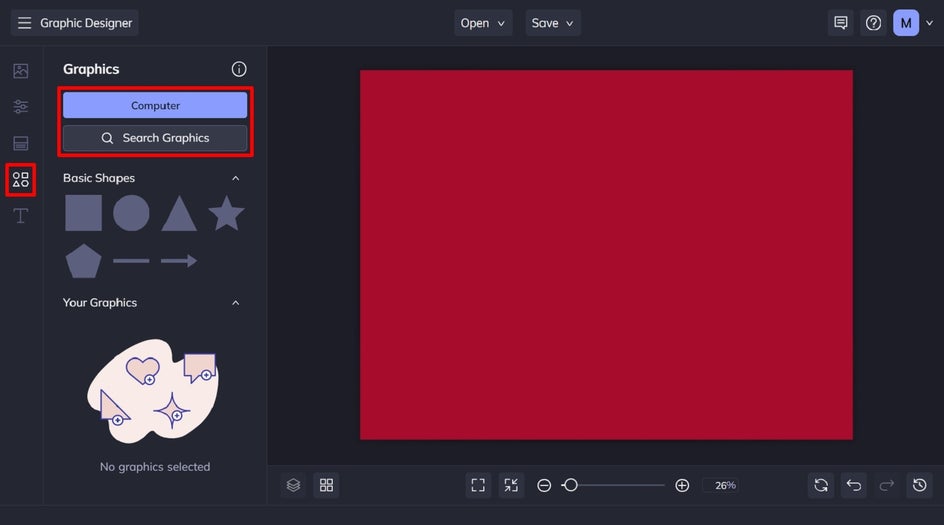Click the Search Graphics button
944x525 pixels.
point(155,138)
